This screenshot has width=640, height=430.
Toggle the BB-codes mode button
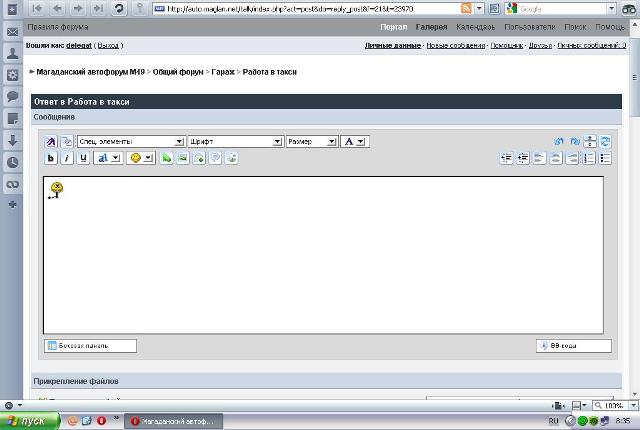click(x=568, y=345)
